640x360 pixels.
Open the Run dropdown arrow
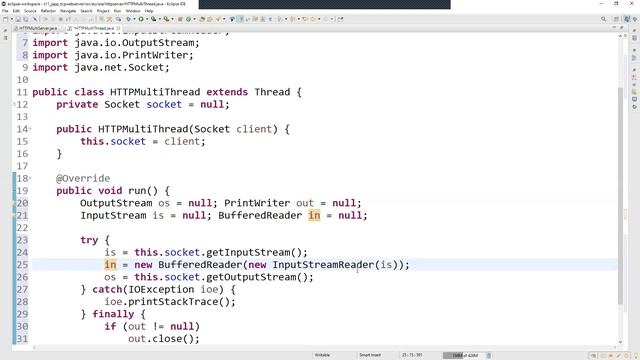pos(147,19)
